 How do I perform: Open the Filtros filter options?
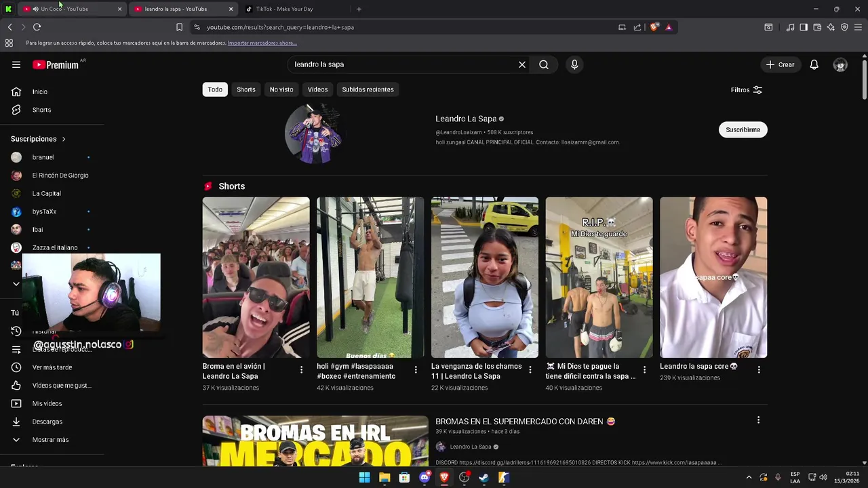(x=747, y=89)
